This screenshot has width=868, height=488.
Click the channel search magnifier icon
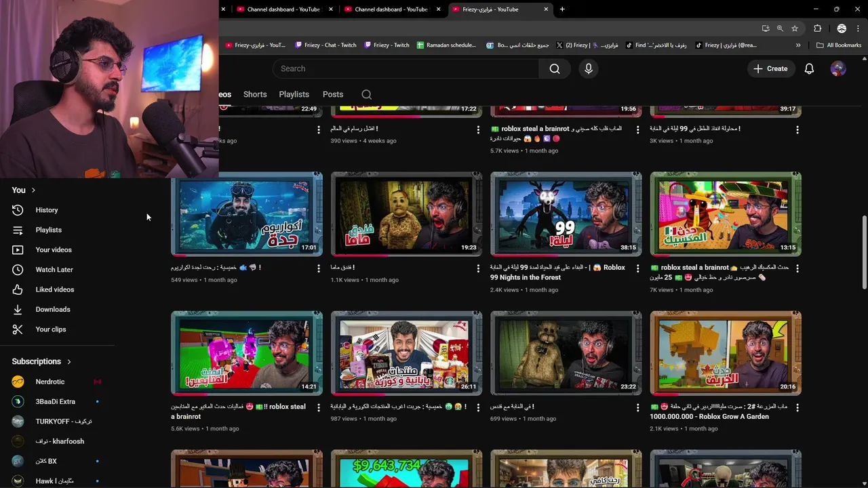367,94
